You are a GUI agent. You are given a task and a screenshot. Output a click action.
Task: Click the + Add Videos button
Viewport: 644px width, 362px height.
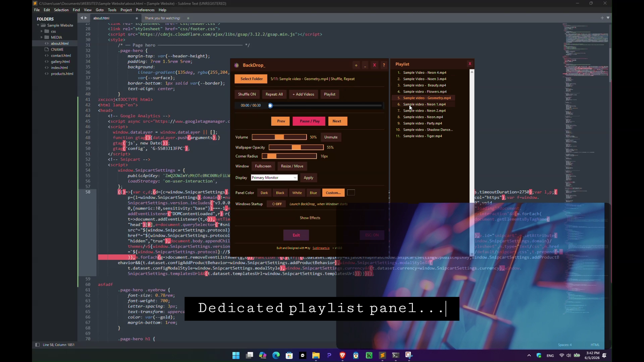click(304, 94)
